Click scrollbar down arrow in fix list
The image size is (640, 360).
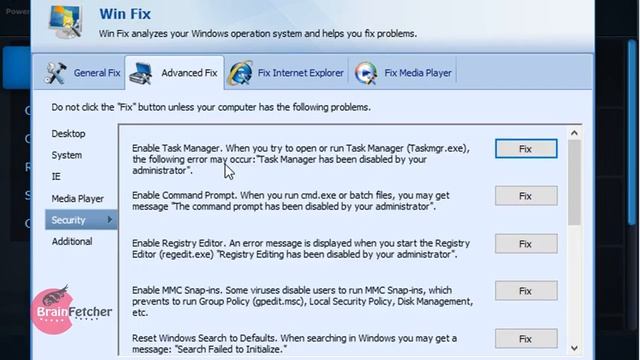point(574,348)
